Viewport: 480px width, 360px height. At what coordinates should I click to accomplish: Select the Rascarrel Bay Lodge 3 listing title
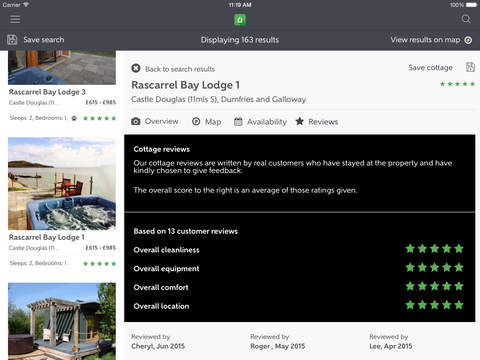pyautogui.click(x=47, y=92)
